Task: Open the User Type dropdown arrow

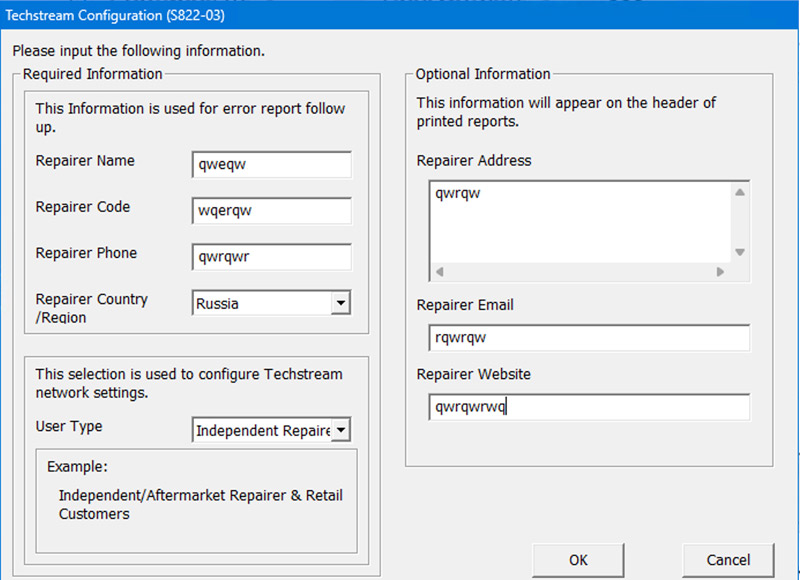Action: tap(340, 430)
